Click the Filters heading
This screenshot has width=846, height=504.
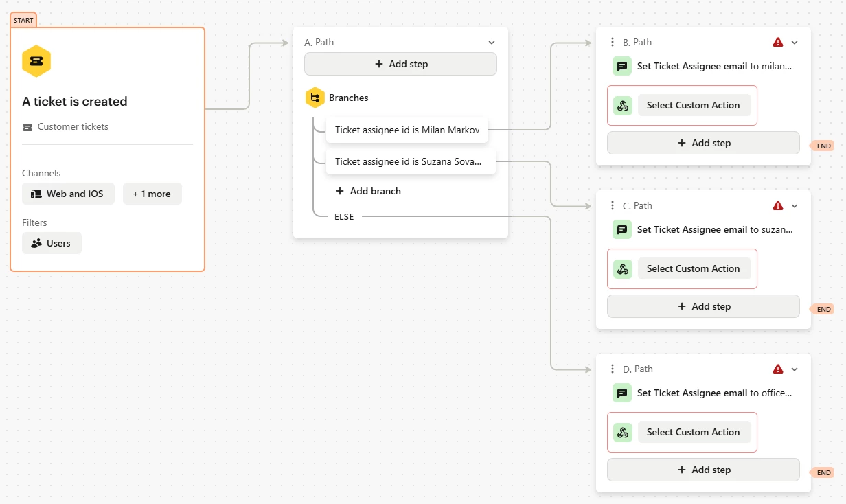(x=34, y=223)
